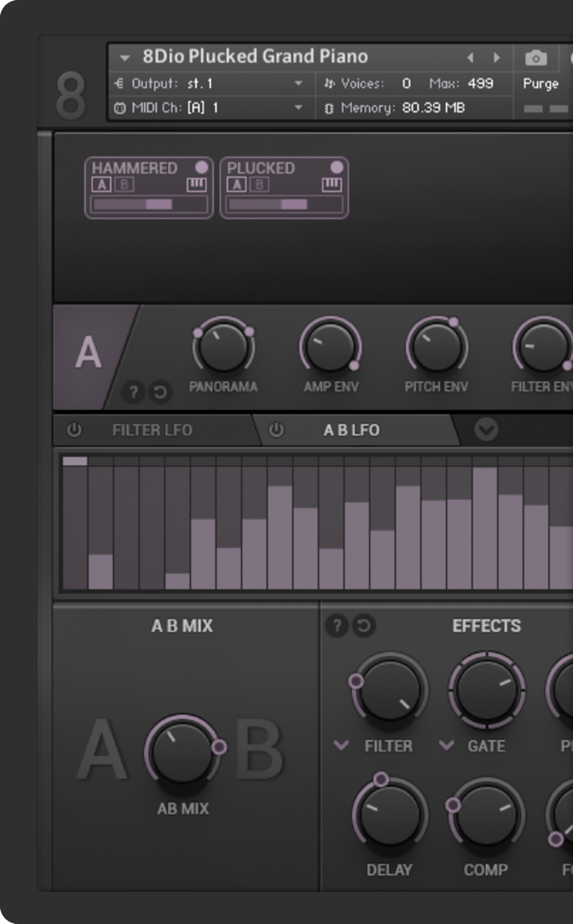Click the GATE effect label
Image resolution: width=573 pixels, height=924 pixels.
(486, 746)
